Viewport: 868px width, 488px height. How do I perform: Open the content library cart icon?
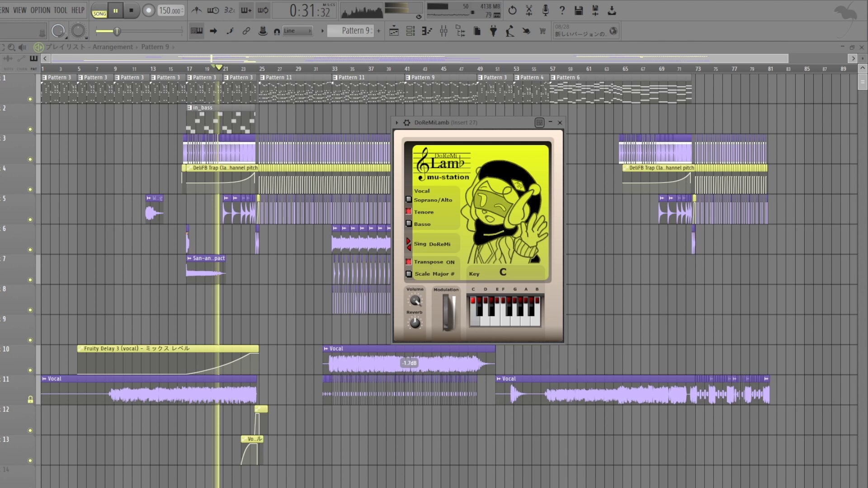[x=542, y=31]
